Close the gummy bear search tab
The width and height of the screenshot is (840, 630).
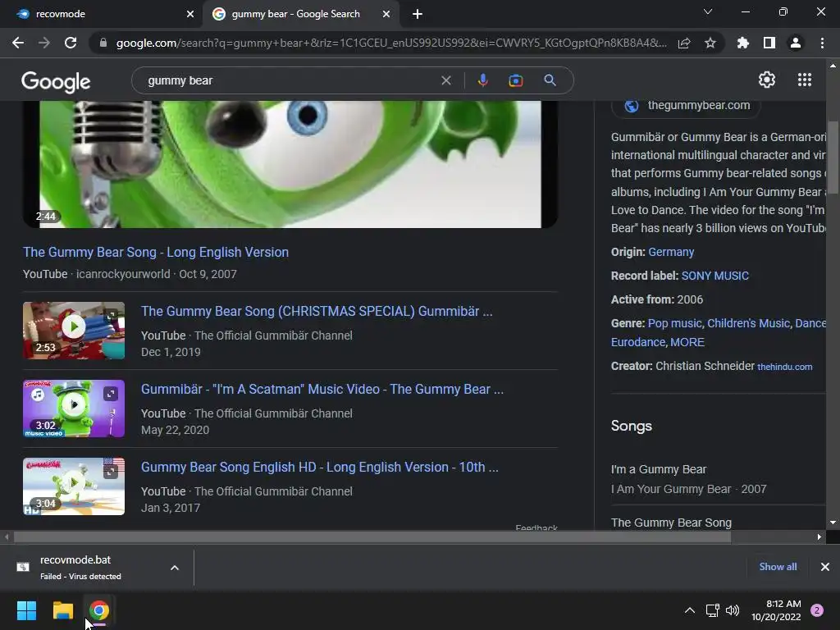[x=386, y=14]
